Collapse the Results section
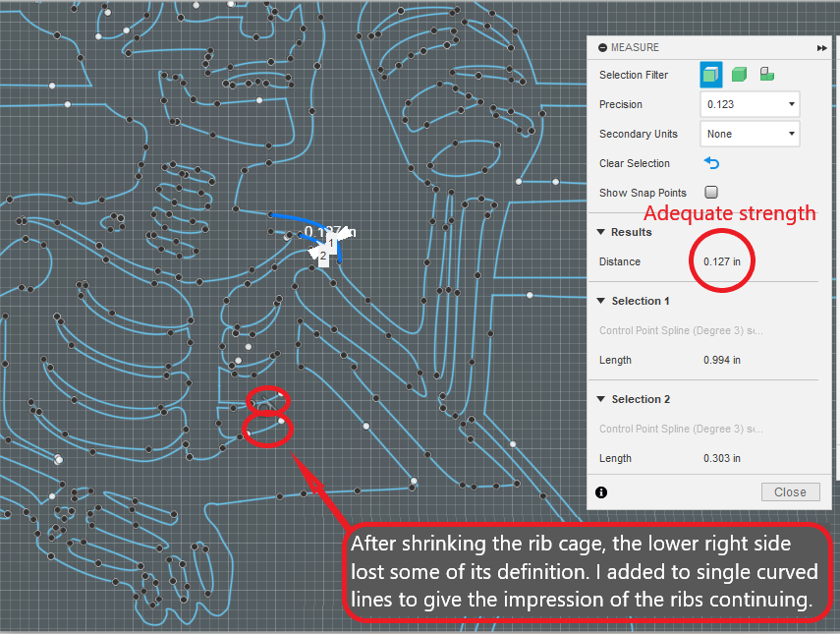 tap(600, 232)
